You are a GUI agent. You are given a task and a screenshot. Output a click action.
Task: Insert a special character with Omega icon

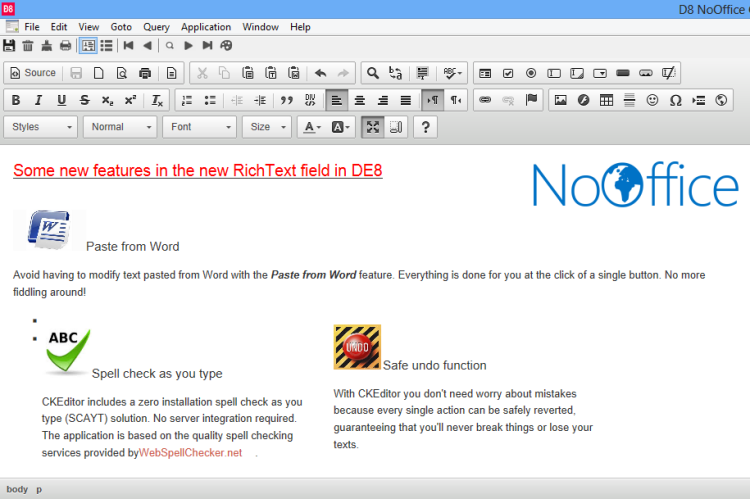pos(675,100)
